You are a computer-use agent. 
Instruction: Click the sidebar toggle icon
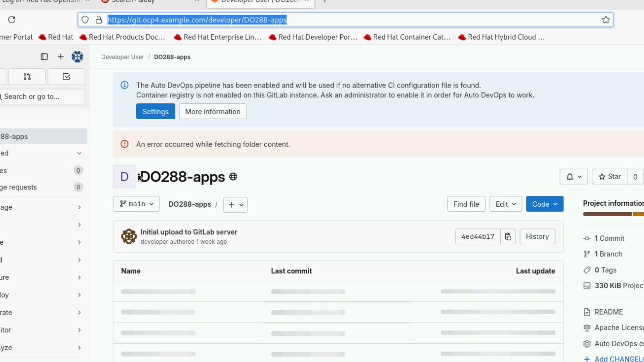click(x=44, y=57)
